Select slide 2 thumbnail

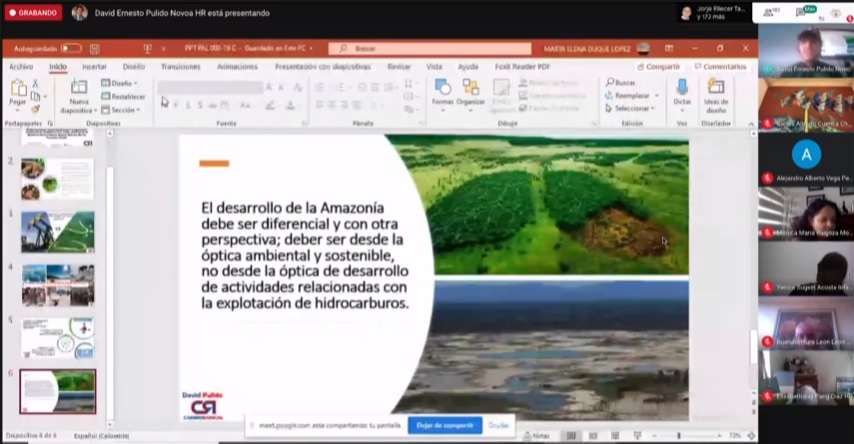click(58, 179)
